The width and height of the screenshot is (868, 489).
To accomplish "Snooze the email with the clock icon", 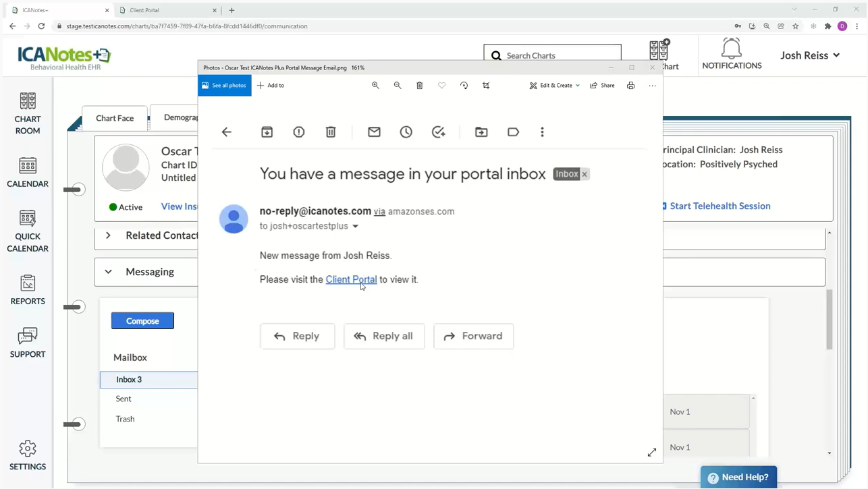I will pos(406,132).
